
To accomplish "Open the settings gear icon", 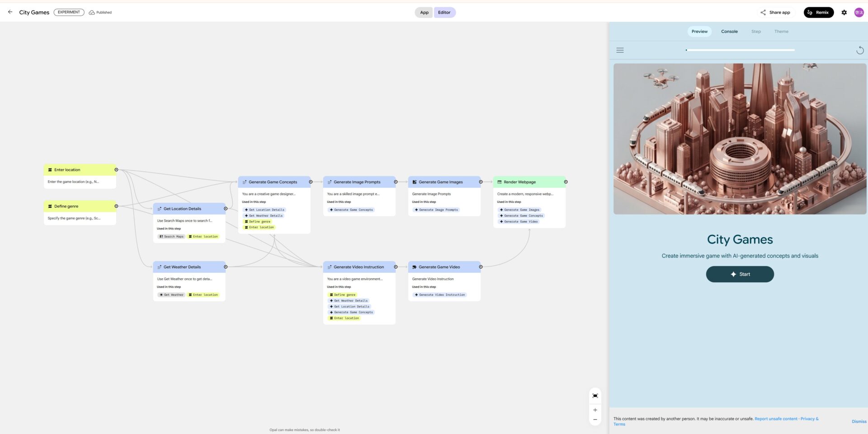I will coord(844,13).
